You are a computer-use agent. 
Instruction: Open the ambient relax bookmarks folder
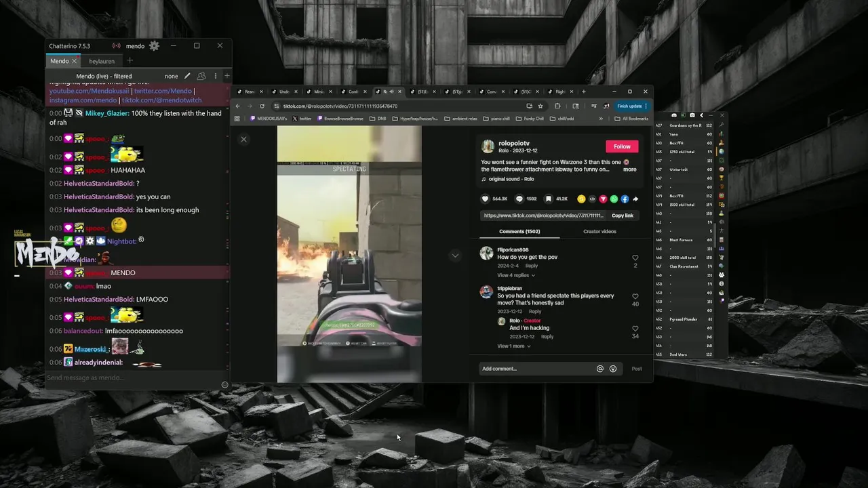pos(461,119)
